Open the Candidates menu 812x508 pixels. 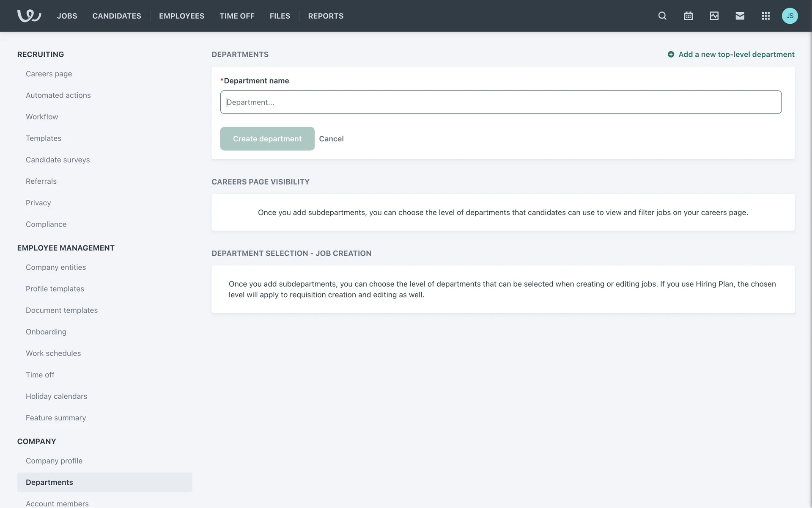click(x=117, y=16)
